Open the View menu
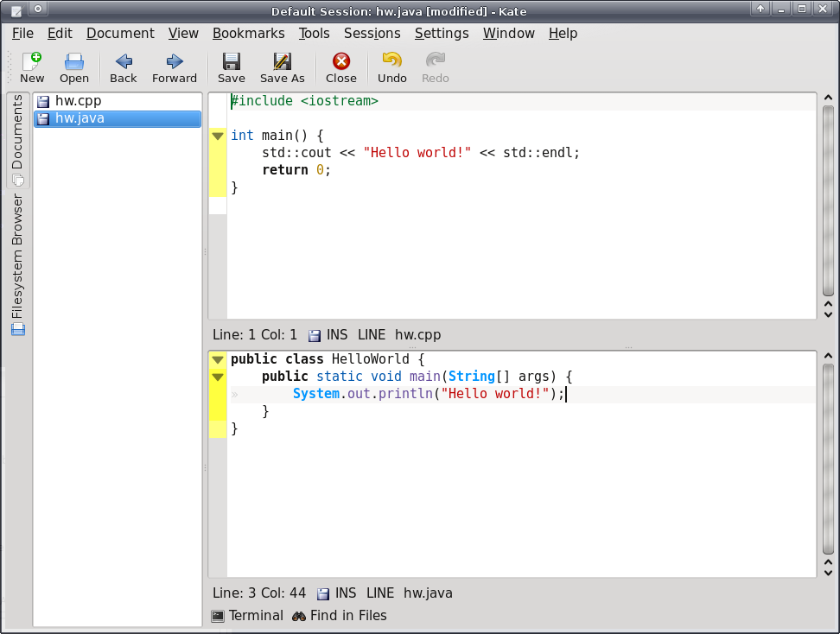This screenshot has width=840, height=634. (183, 33)
